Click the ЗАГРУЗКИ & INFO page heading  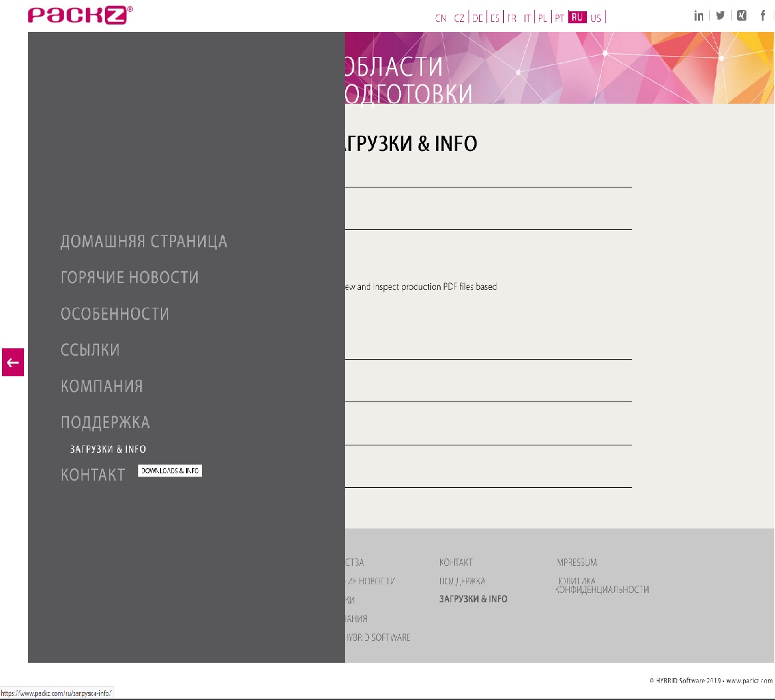[411, 144]
